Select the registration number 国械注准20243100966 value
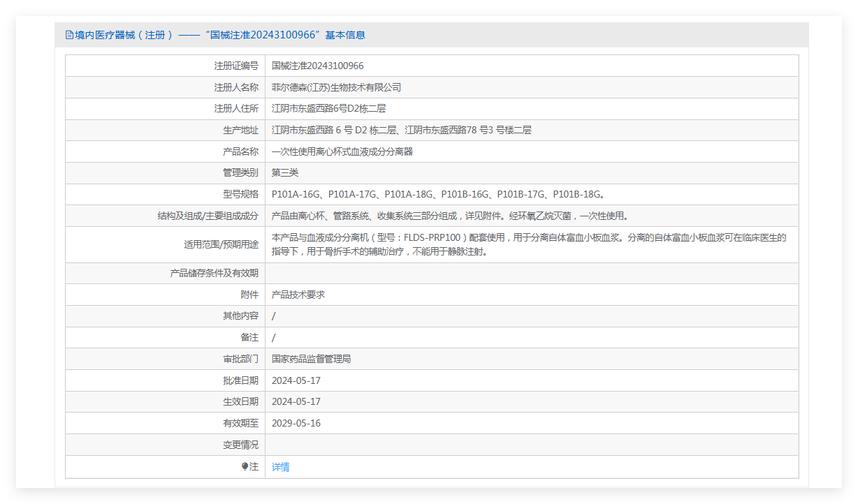 317,66
